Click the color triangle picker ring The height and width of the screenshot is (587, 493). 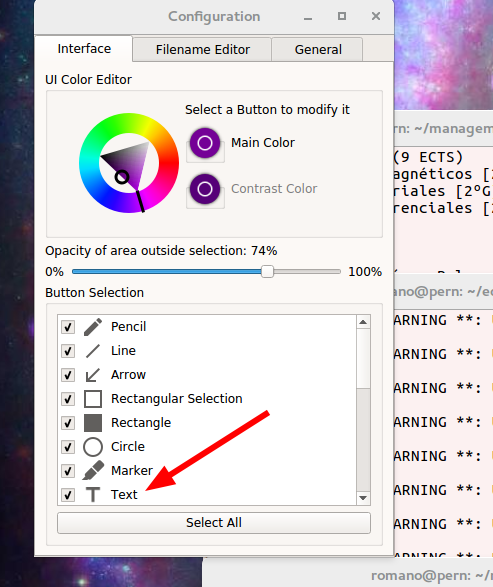pos(122,177)
